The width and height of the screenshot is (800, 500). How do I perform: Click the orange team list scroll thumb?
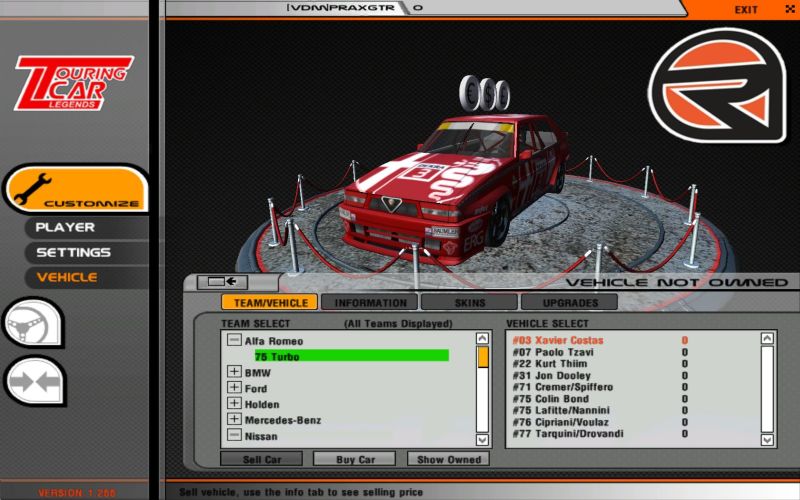point(482,357)
